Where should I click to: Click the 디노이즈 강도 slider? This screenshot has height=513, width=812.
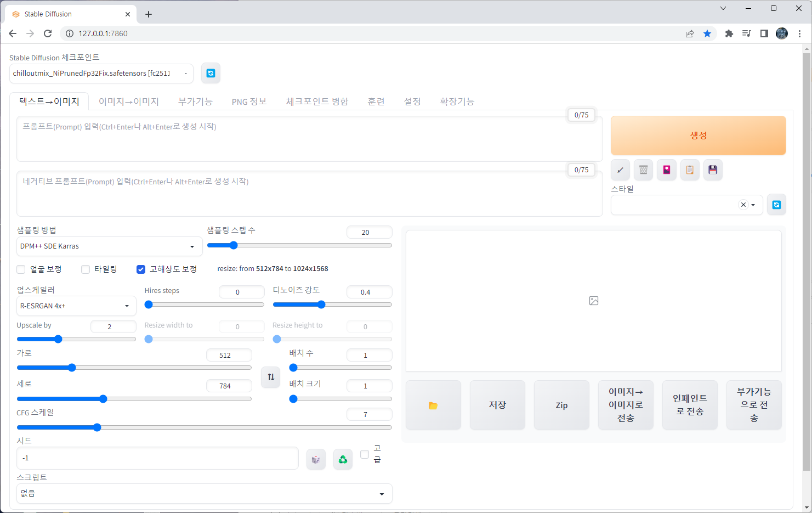tap(332, 305)
